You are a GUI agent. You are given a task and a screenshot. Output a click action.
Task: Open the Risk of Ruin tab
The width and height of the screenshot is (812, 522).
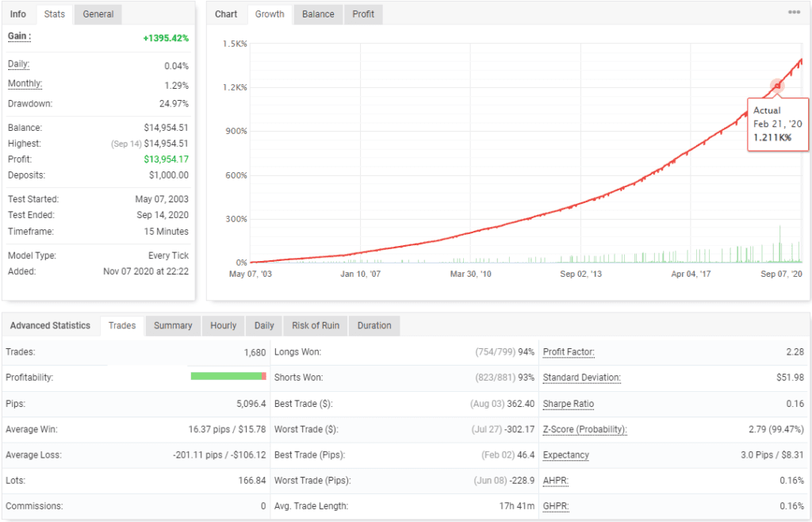(x=315, y=325)
